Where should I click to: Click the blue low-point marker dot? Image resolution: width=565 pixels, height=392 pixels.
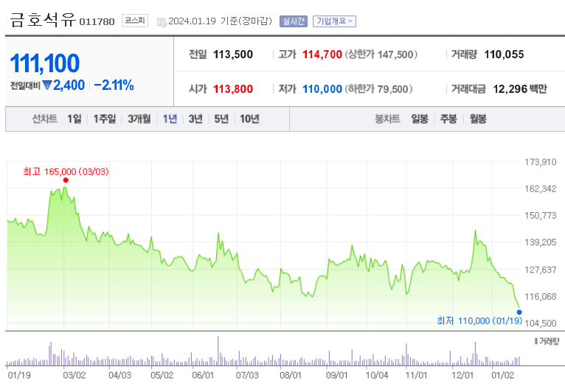tap(519, 312)
